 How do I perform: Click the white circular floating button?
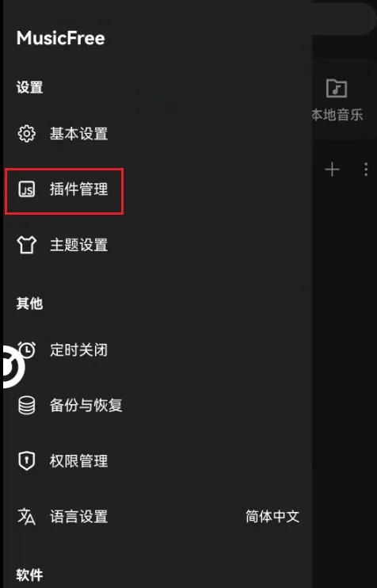[12, 366]
